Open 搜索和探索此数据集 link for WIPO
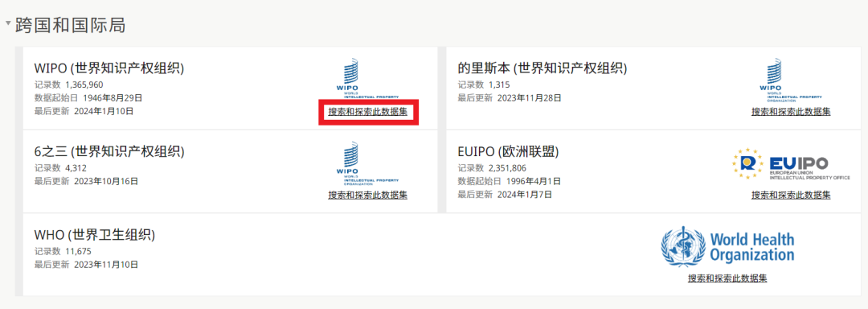The image size is (868, 309). [x=368, y=111]
